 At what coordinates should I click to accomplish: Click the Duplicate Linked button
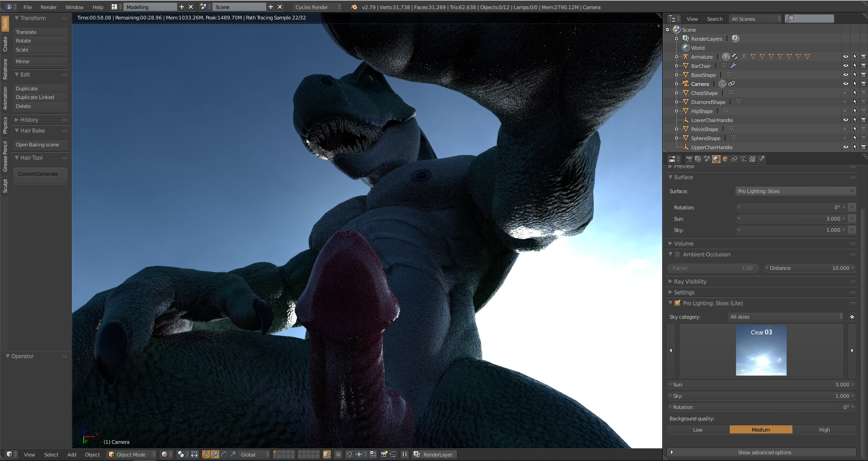pyautogui.click(x=40, y=97)
